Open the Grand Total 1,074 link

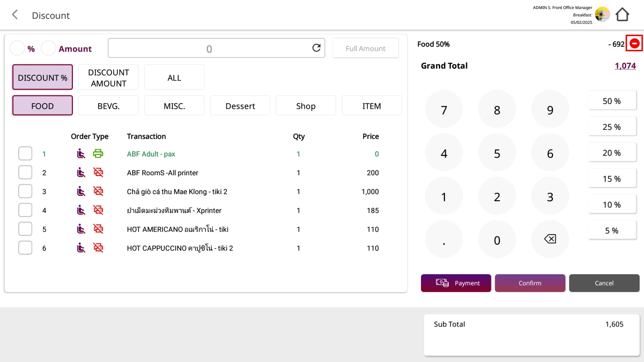(625, 66)
